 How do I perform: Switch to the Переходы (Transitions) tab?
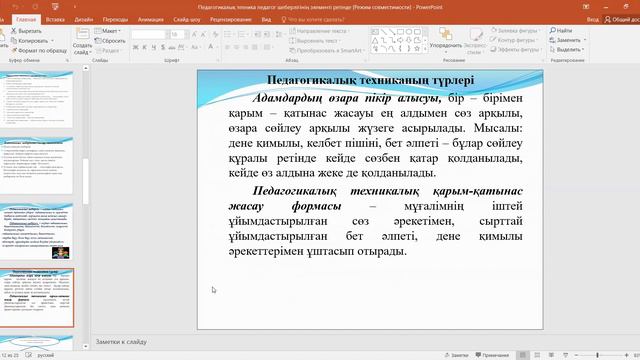pyautogui.click(x=115, y=20)
